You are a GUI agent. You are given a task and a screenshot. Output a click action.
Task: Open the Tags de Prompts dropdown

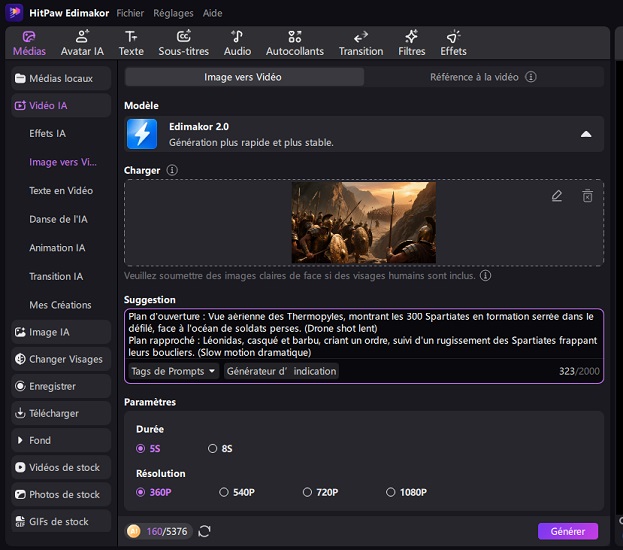click(x=173, y=371)
